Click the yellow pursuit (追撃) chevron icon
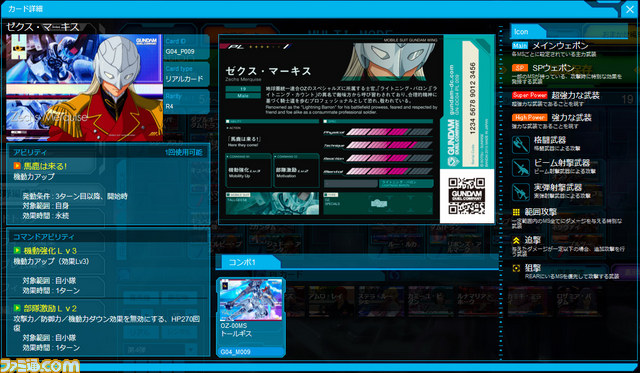640x373 pixels. pos(516,241)
